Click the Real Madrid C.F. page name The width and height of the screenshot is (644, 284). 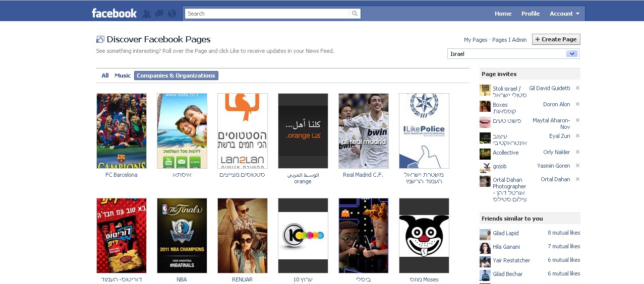[x=363, y=175]
